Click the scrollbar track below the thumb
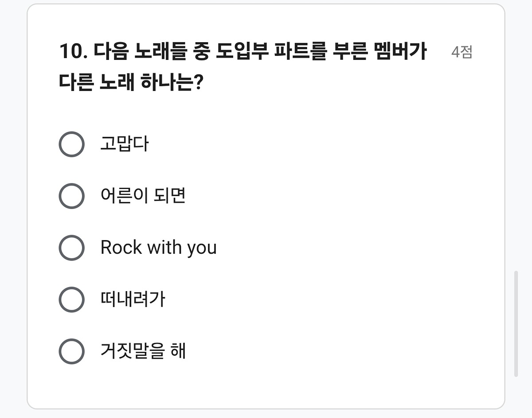This screenshot has height=418, width=532. pyautogui.click(x=516, y=395)
